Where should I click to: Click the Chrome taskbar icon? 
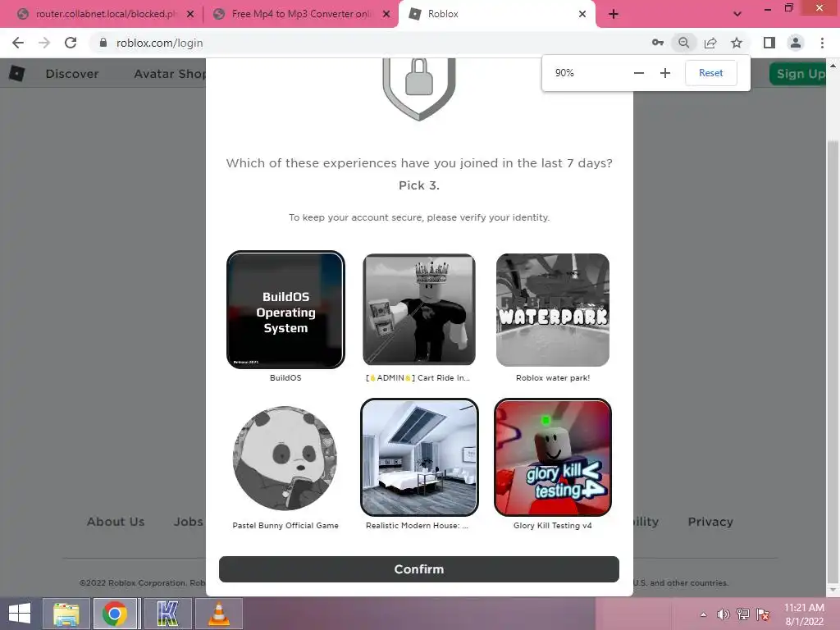(x=115, y=614)
